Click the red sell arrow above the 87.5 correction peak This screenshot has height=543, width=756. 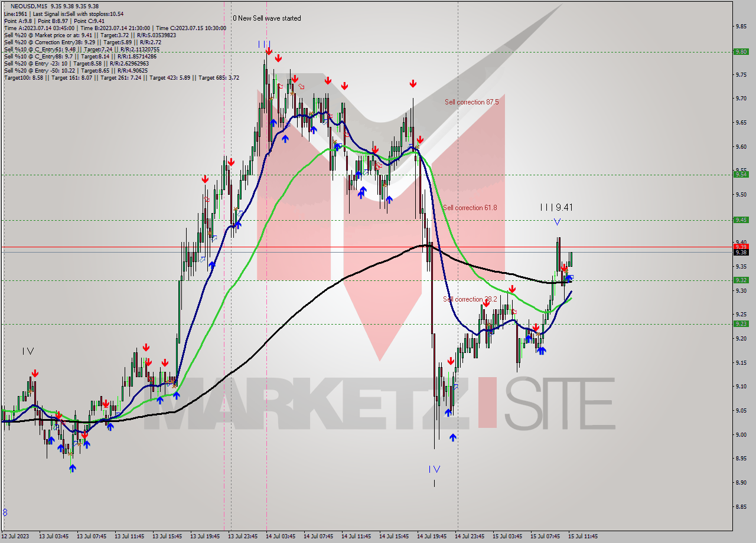click(x=413, y=83)
